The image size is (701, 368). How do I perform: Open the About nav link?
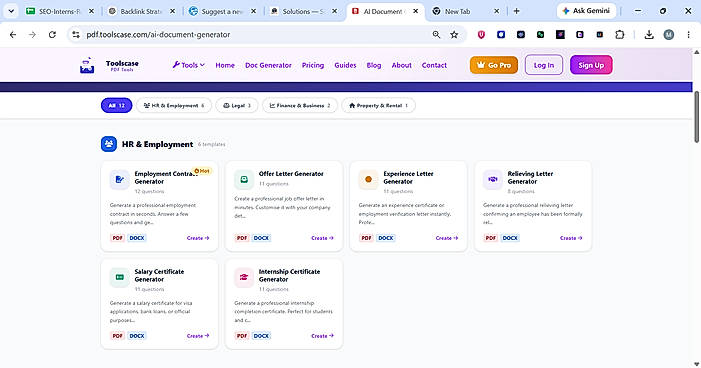(x=401, y=65)
